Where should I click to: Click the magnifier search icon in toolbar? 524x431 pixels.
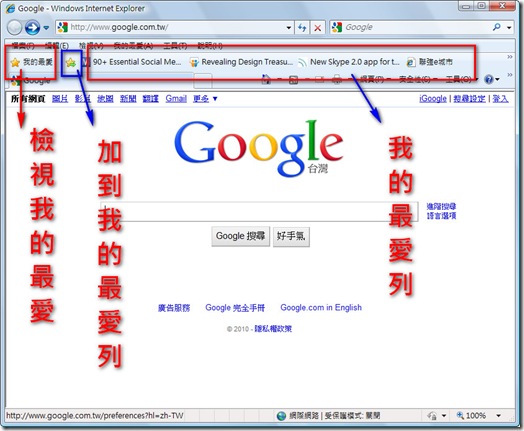point(497,27)
